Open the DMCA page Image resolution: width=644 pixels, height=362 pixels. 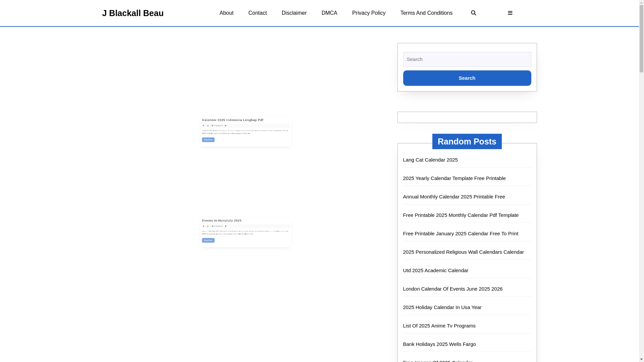pos(329,13)
